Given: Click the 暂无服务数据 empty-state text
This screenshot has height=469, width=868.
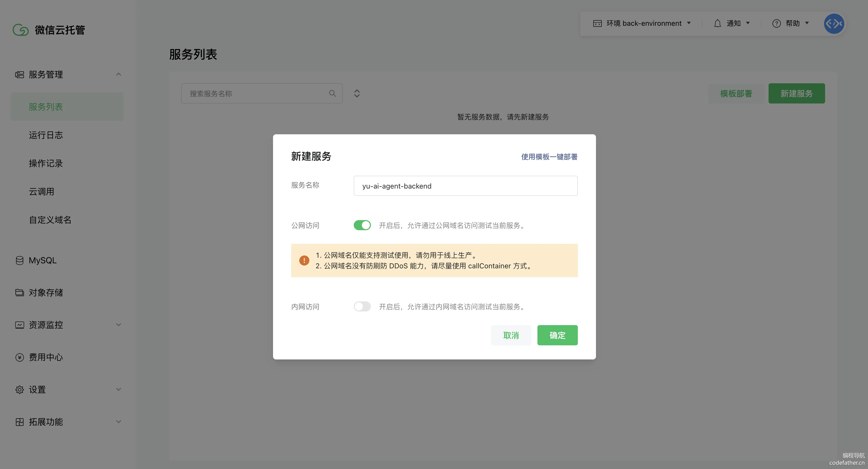Looking at the screenshot, I should click(503, 117).
